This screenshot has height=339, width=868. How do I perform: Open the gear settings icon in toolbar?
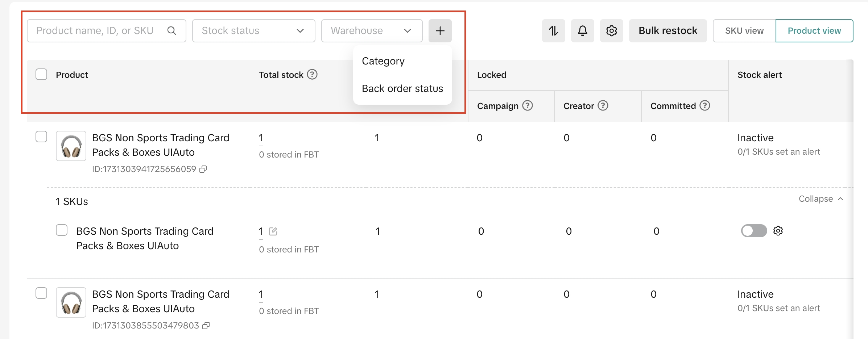(x=611, y=31)
